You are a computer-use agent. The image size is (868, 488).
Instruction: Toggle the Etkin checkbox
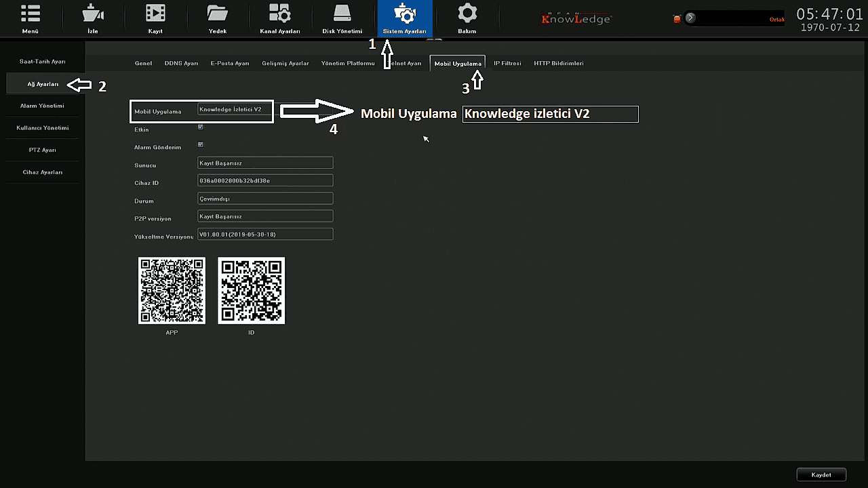point(200,127)
